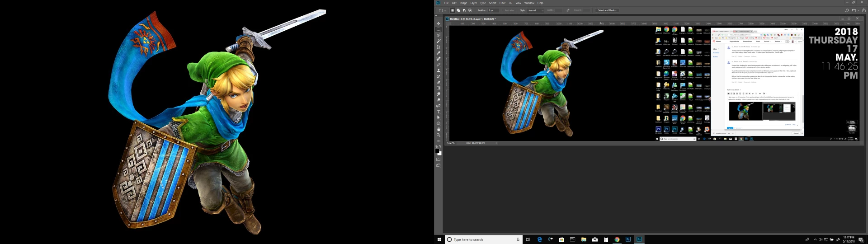Select the Zoom tool
The width and height of the screenshot is (868, 244).
point(439,135)
